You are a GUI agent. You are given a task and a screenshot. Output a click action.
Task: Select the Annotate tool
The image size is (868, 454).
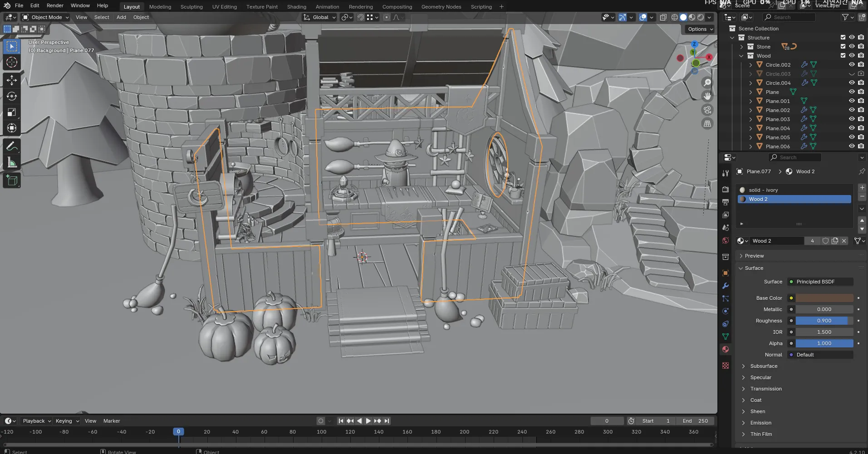click(x=12, y=146)
